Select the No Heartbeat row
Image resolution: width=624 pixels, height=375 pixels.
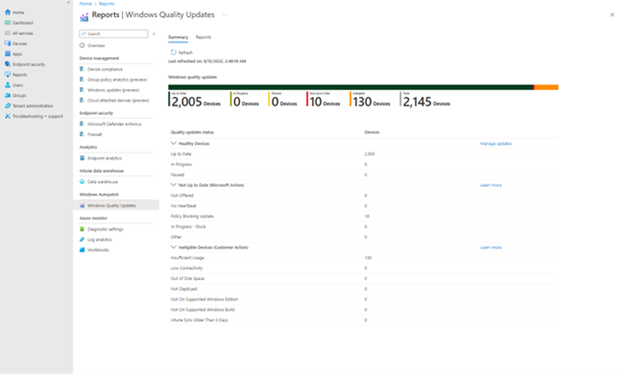[x=363, y=206]
